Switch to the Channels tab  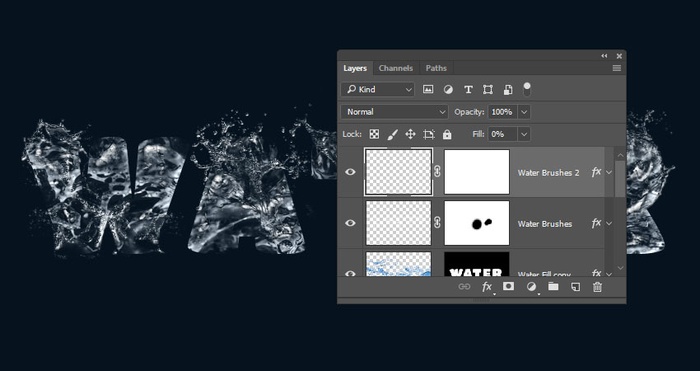(x=396, y=68)
